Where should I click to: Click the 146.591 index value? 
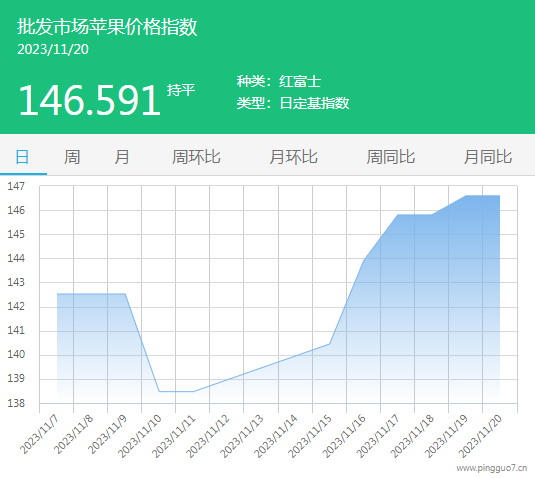point(89,100)
